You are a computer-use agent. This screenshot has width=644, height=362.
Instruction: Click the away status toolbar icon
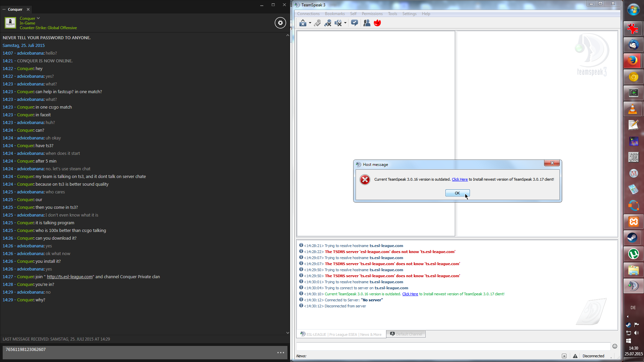[303, 23]
